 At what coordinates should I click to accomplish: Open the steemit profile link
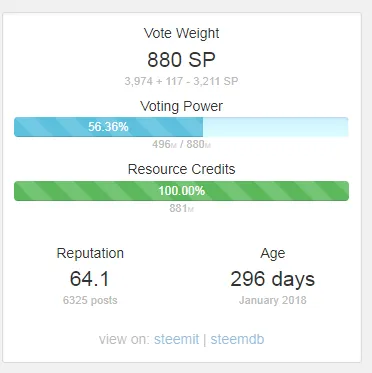pyautogui.click(x=176, y=339)
